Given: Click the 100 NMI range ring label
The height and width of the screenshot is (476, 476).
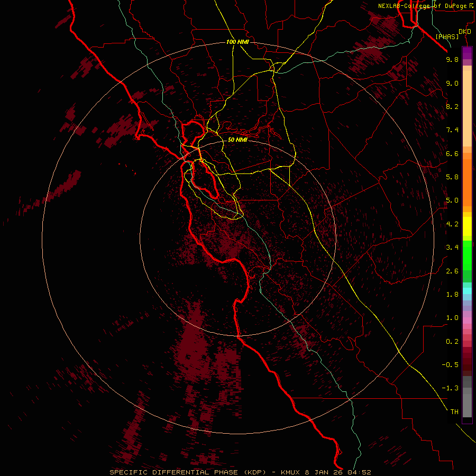Looking at the screenshot, I should point(237,42).
